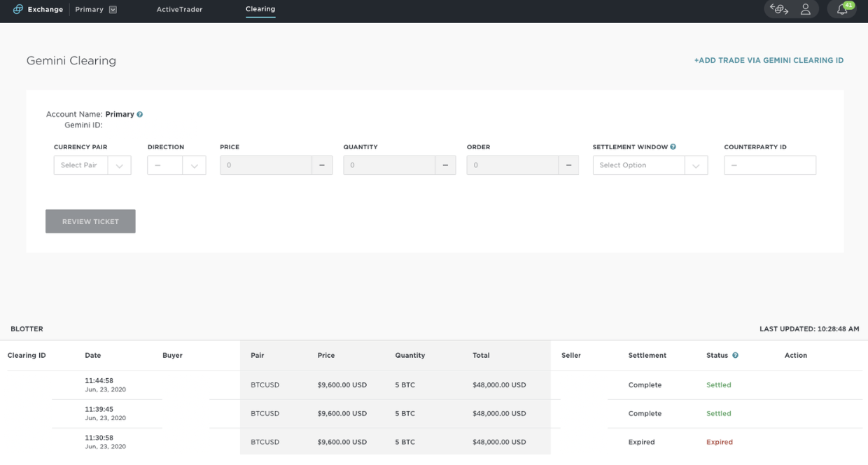Click Settled status in 11:39:45 row
This screenshot has height=465, width=868.
719,413
